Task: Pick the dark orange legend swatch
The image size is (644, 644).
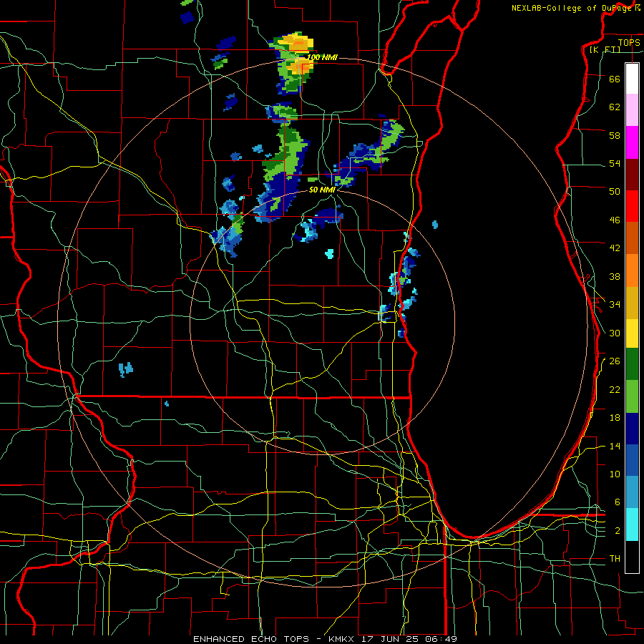Action: point(632,238)
